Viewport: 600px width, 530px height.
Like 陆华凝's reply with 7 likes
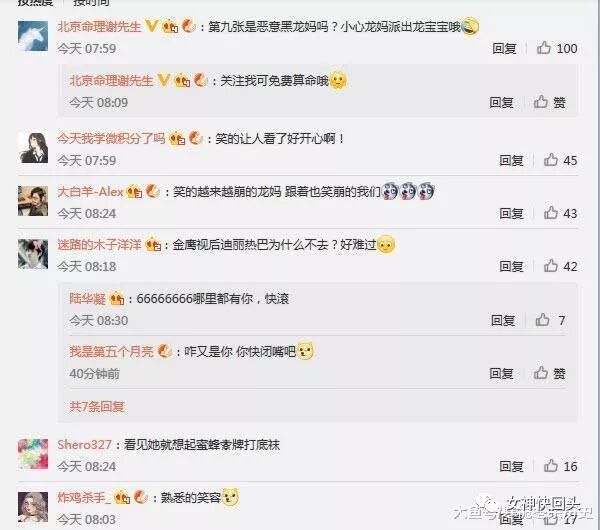click(x=550, y=320)
